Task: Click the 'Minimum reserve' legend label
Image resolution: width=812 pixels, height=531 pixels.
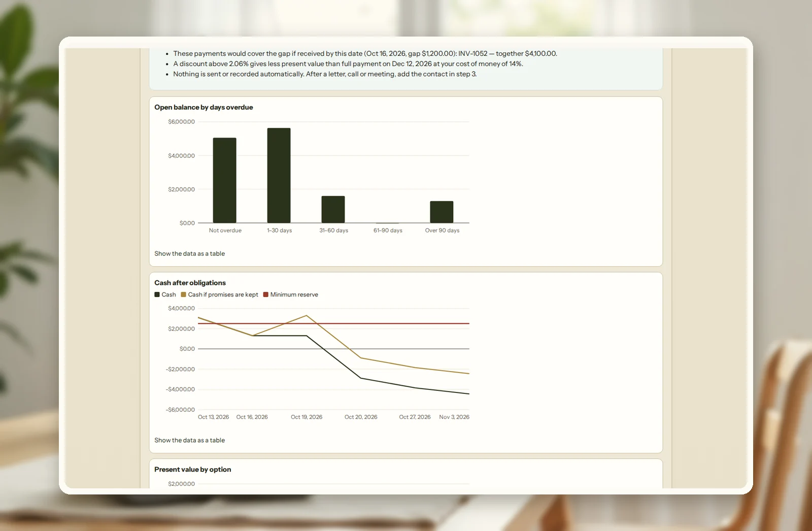Action: point(294,294)
